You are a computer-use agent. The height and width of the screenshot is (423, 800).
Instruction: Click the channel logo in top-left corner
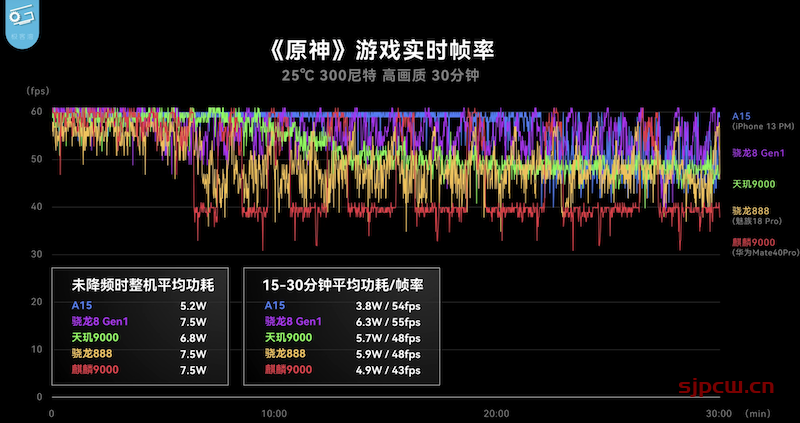pyautogui.click(x=20, y=21)
